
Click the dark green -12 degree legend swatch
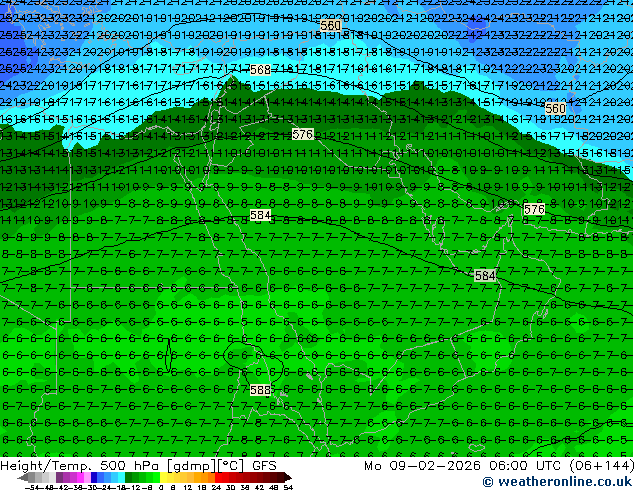click(x=129, y=477)
